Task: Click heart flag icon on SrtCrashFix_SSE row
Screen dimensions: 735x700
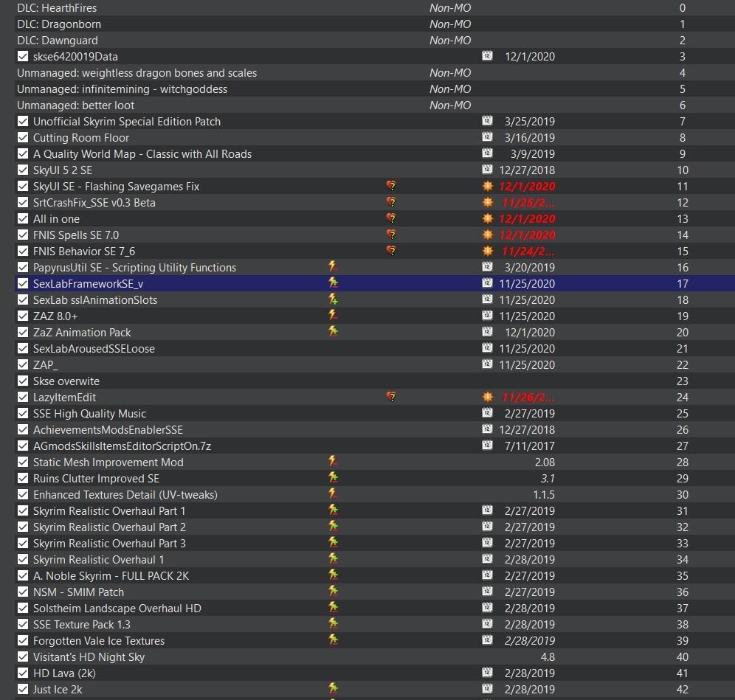Action: (391, 202)
